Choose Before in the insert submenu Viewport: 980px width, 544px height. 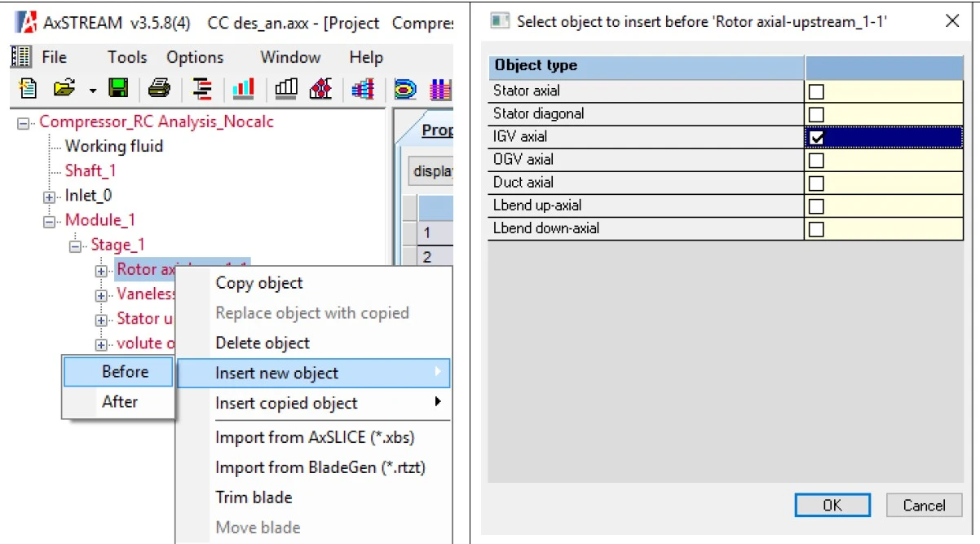click(125, 372)
